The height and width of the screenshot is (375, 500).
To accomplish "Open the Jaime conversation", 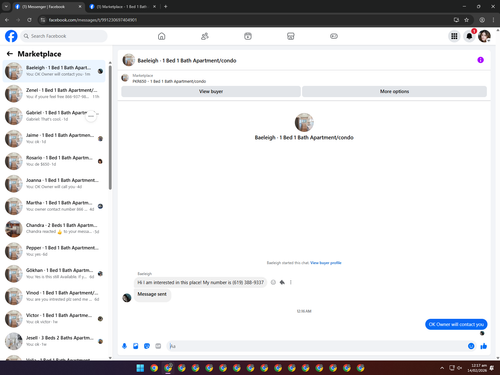I will click(x=54, y=138).
